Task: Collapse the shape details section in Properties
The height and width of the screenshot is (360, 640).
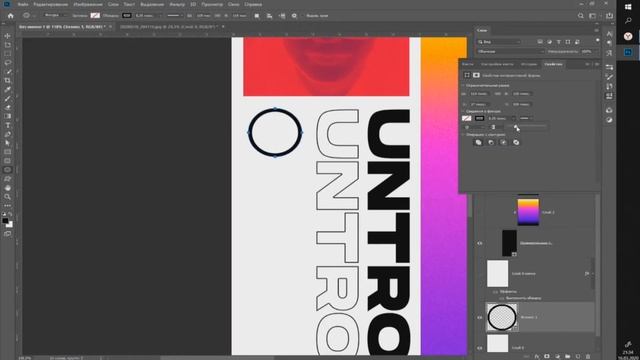Action: [463, 111]
